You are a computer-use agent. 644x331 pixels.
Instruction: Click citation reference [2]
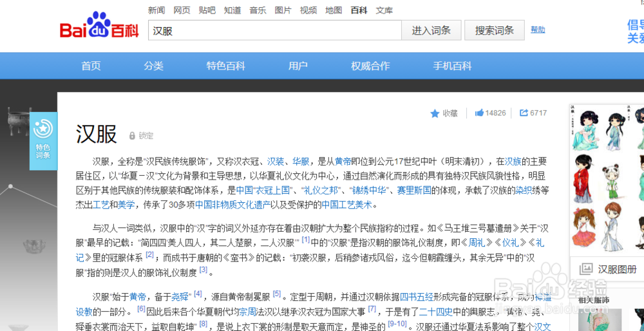[149, 254]
